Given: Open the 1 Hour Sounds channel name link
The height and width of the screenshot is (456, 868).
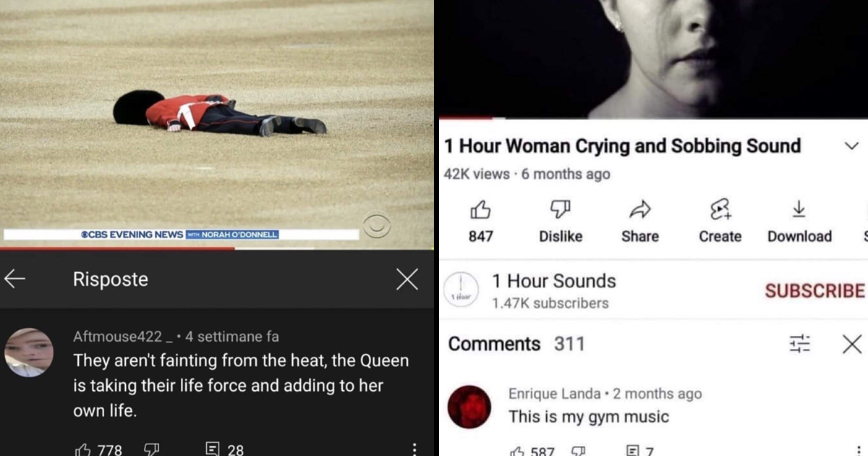Looking at the screenshot, I should click(554, 281).
